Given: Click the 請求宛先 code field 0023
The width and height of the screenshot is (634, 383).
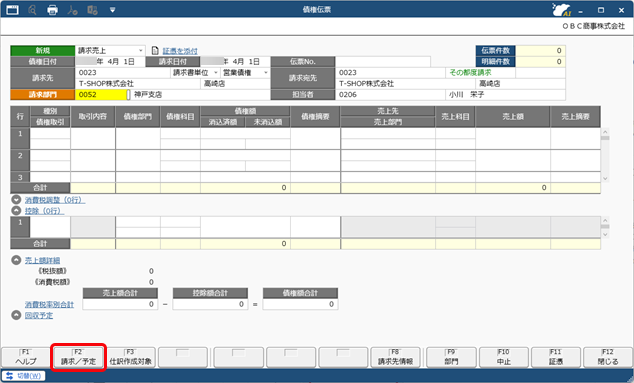Looking at the screenshot, I should point(390,73).
